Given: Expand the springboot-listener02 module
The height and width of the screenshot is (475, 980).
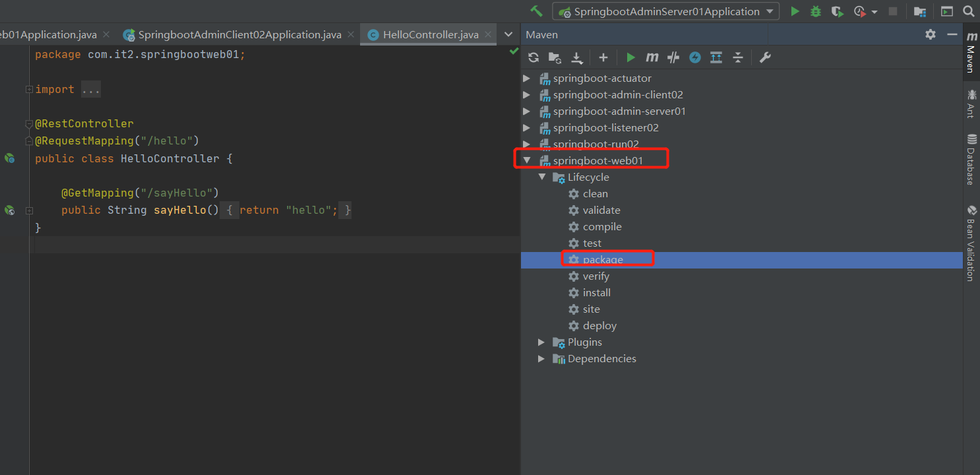Looking at the screenshot, I should coord(526,127).
